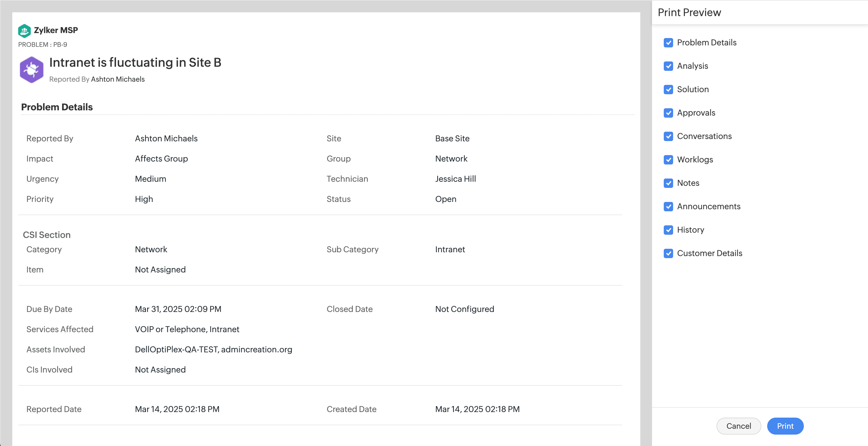Click the Problem Details section heading
The width and height of the screenshot is (868, 446).
click(x=57, y=107)
